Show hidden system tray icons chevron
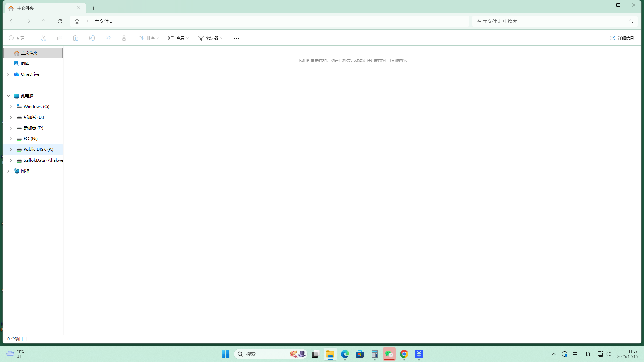The width and height of the screenshot is (644, 362). pyautogui.click(x=554, y=354)
